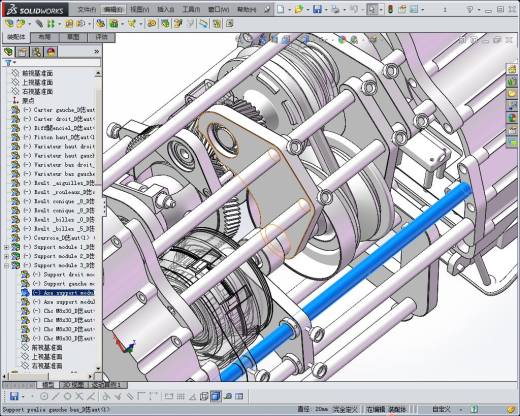Click the Select cursor tool in top toolbar
This screenshot has height=416, width=520.
(372, 9)
